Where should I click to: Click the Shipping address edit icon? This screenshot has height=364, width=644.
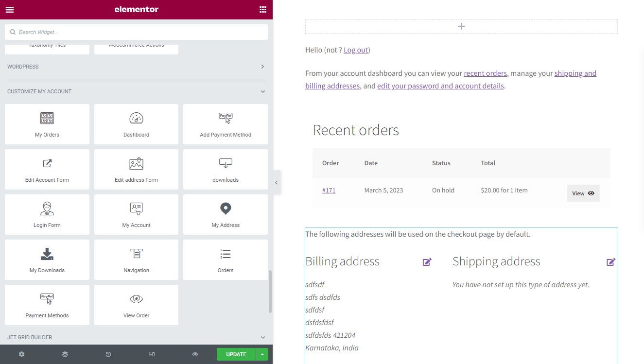point(611,262)
